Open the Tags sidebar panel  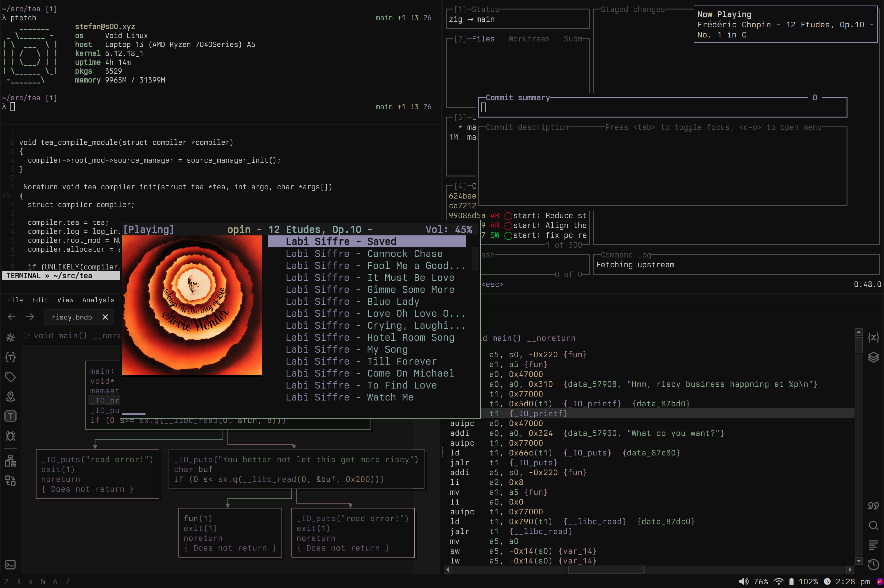point(10,377)
